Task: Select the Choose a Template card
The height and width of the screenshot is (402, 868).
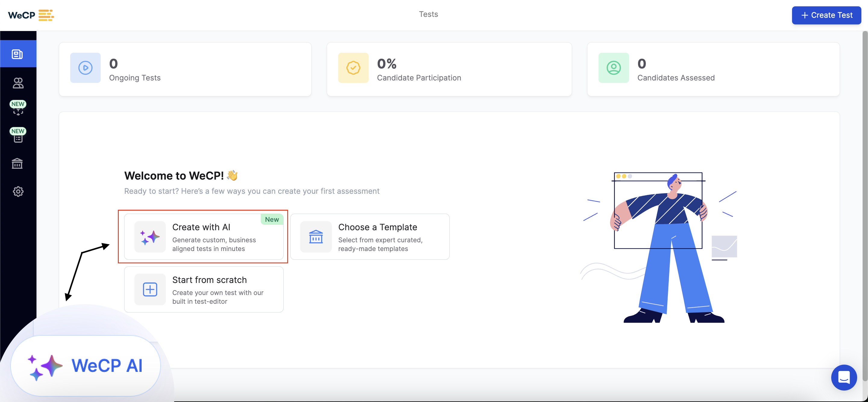Action: point(370,237)
